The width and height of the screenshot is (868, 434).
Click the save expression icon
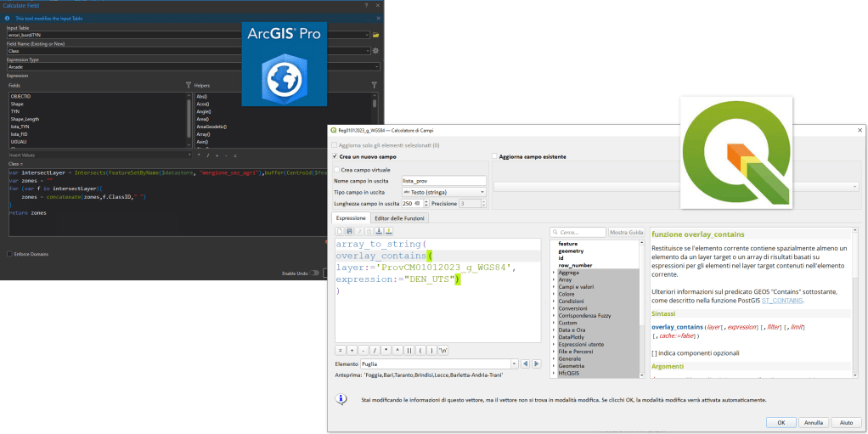click(x=349, y=230)
